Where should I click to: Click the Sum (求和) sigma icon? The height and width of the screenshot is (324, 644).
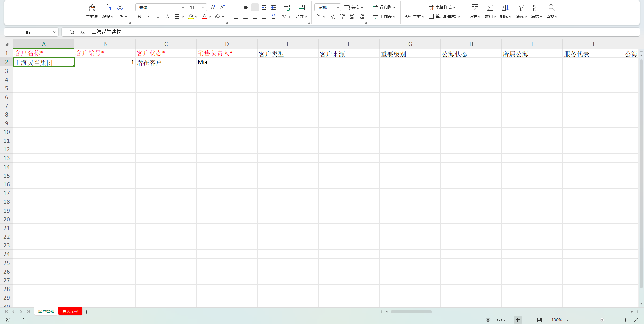(490, 8)
